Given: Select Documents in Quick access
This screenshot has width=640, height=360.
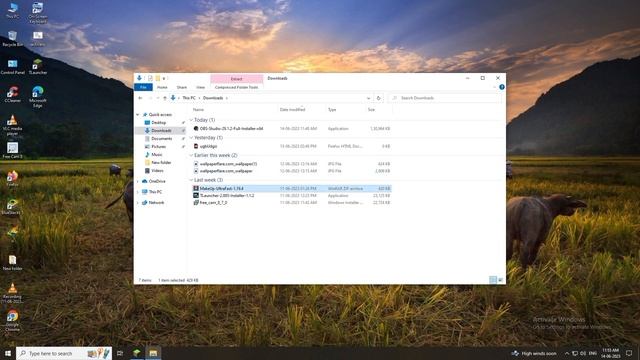Looking at the screenshot, I should click(162, 139).
